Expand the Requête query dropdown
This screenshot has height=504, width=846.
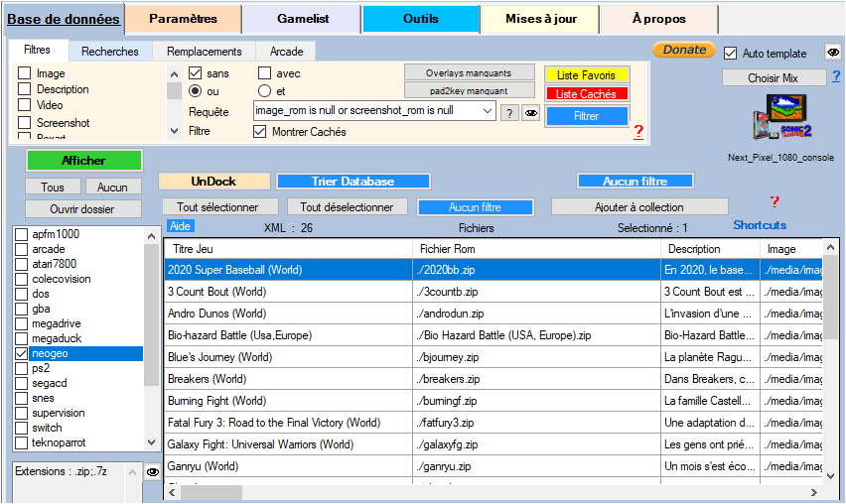click(487, 112)
